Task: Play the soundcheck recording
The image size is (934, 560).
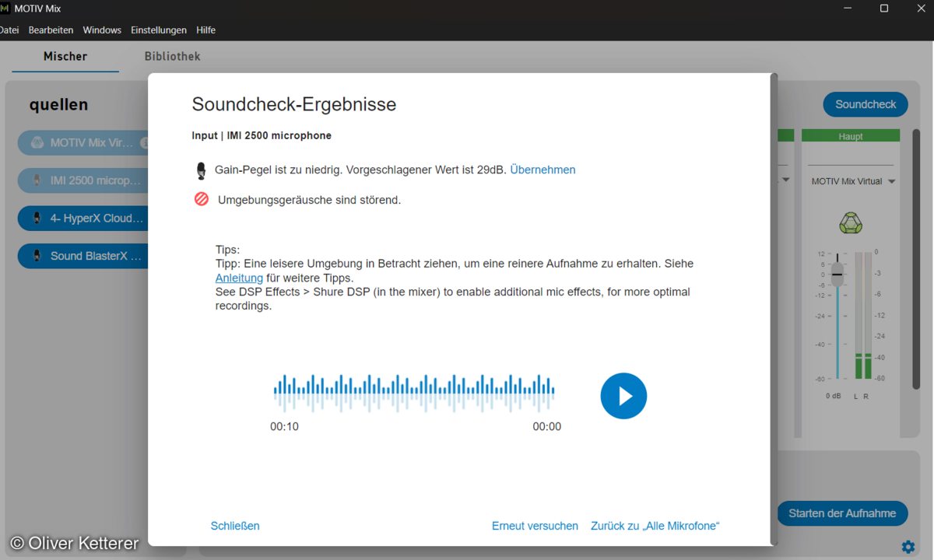Action: click(623, 396)
